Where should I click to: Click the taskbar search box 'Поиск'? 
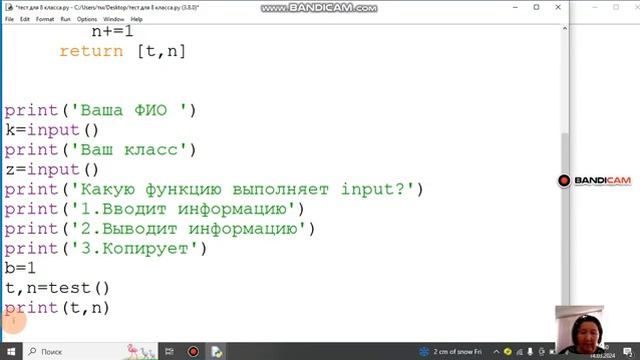(x=90, y=351)
